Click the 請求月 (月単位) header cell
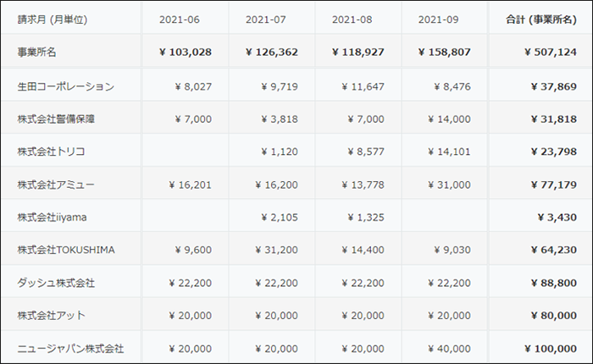 point(53,19)
